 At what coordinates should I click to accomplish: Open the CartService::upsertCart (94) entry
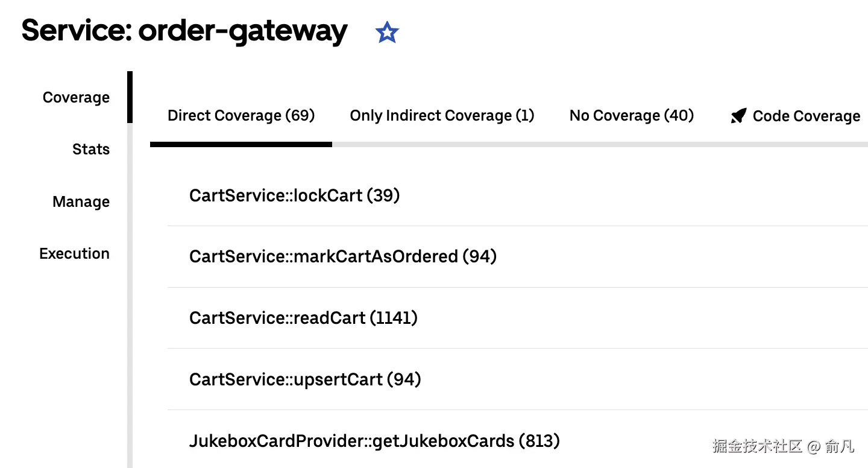304,379
